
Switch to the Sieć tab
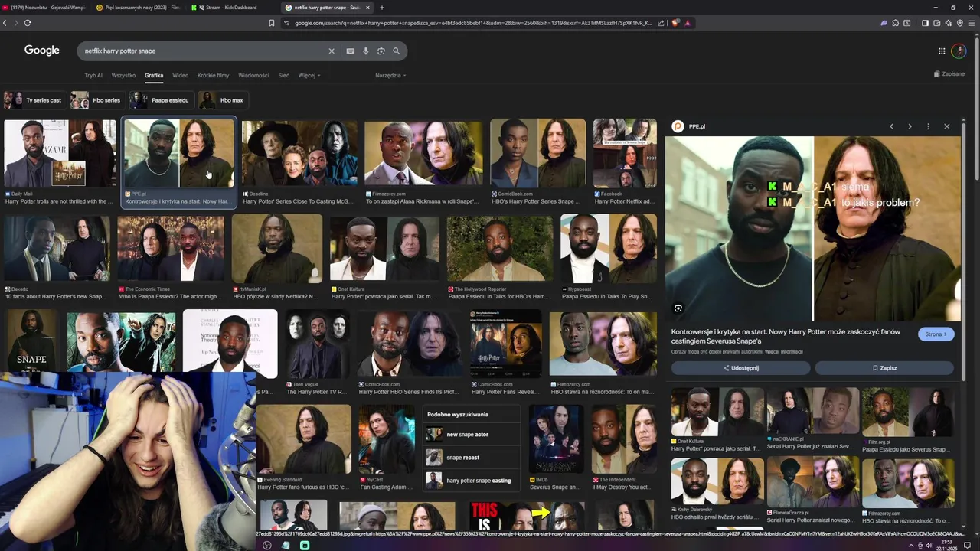[283, 75]
